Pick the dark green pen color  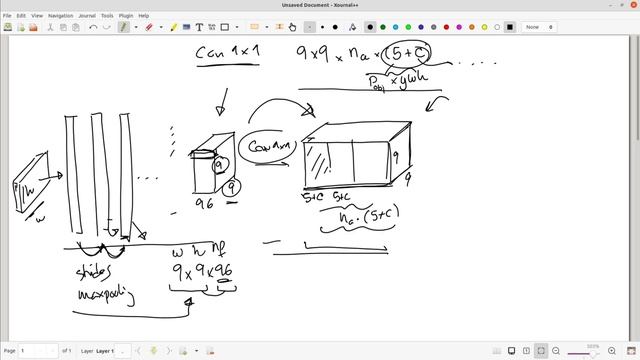pyautogui.click(x=383, y=27)
